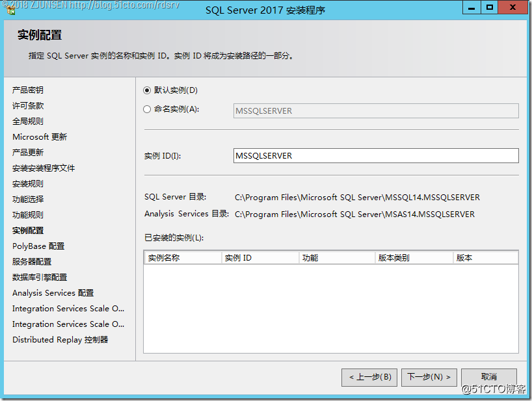The height and width of the screenshot is (401, 532).
Task: Proceed with the 下一步(N) button
Action: click(x=429, y=377)
